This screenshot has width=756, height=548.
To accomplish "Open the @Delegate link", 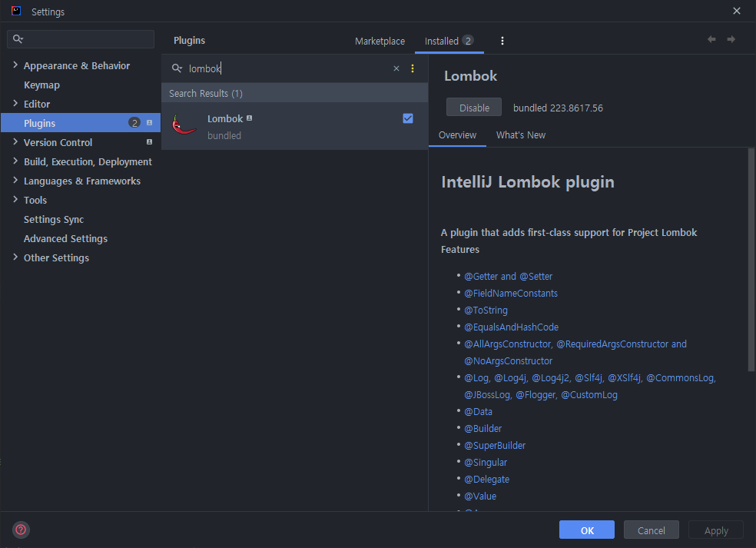I will (486, 479).
